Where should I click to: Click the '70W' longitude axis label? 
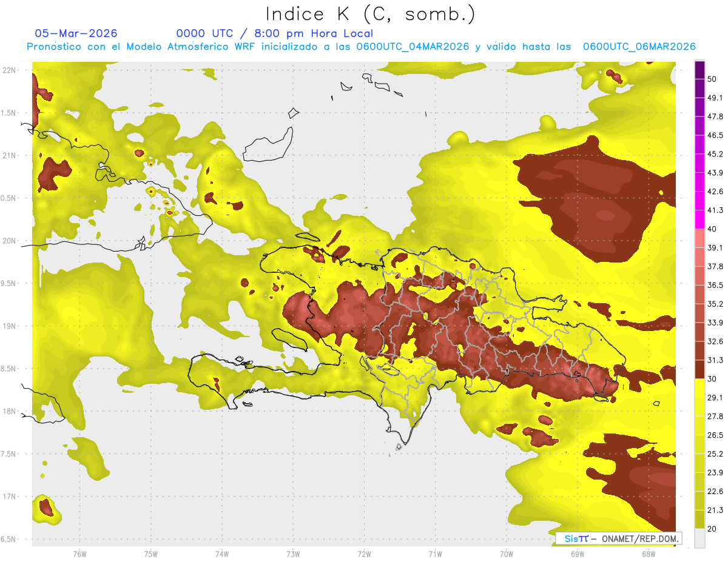click(507, 553)
